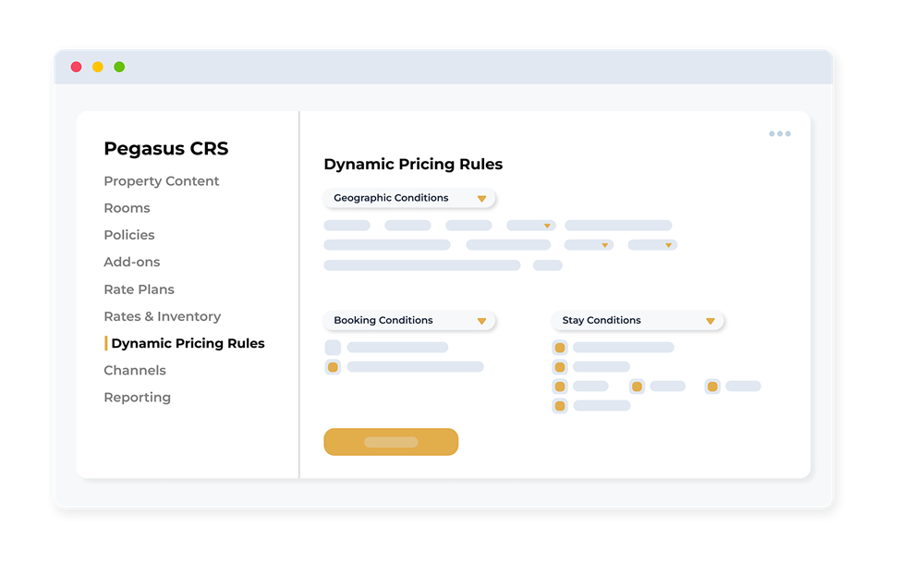The height and width of the screenshot is (578, 924).
Task: Click the green window dot
Action: [119, 68]
